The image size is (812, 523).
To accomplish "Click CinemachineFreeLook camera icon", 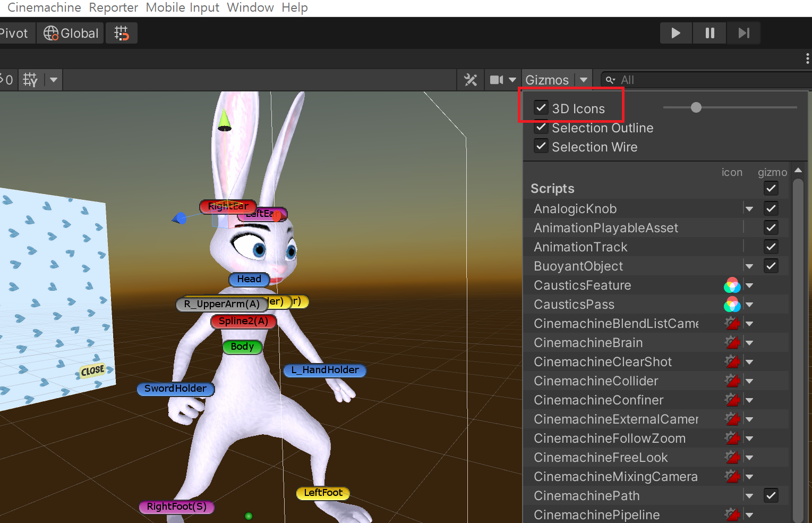I will pos(733,457).
